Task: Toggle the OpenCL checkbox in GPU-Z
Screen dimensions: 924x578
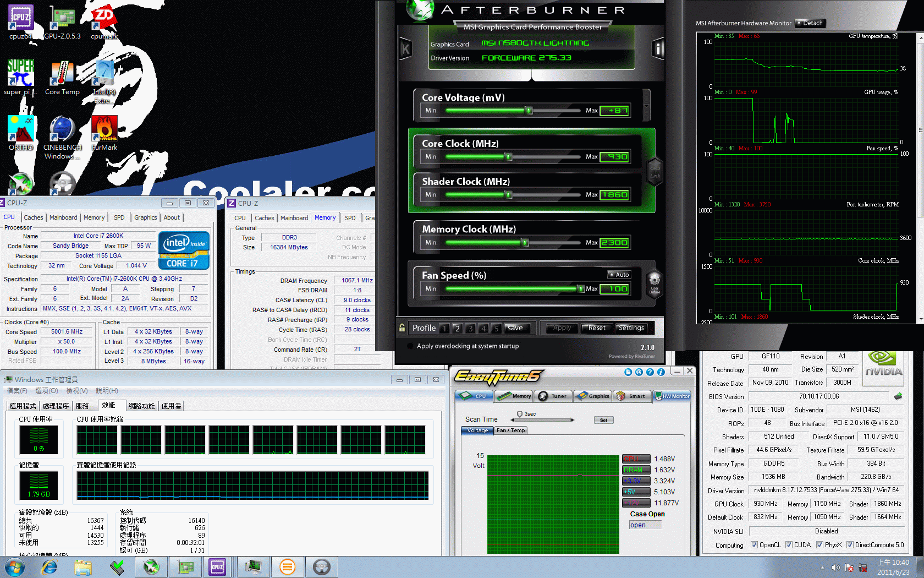Action: point(755,545)
